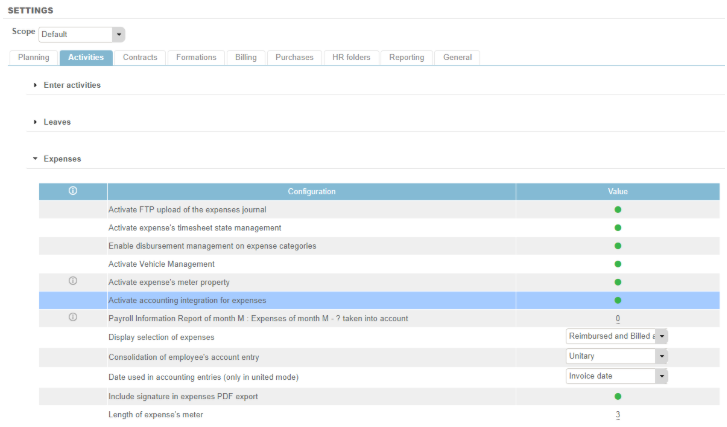
Task: Toggle Activate FTP upload of expenses journal
Action: pos(617,210)
